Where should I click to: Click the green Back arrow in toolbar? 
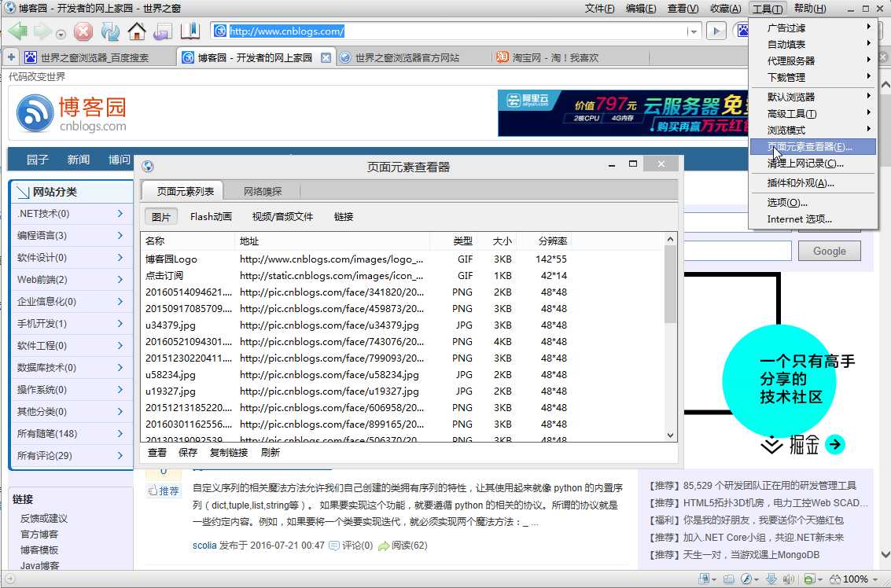[17, 31]
